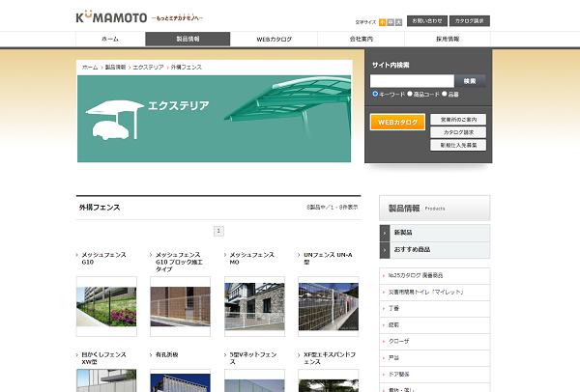Viewport: 580px width, 392px height.
Task: Open the No.25カタログ sidebar category
Action: [x=435, y=275]
